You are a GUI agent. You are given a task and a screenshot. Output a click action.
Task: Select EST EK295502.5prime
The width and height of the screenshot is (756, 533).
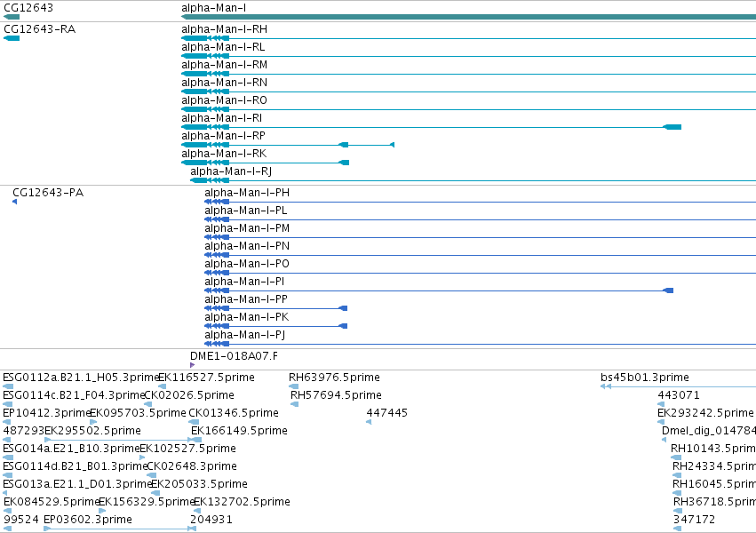click(x=92, y=431)
